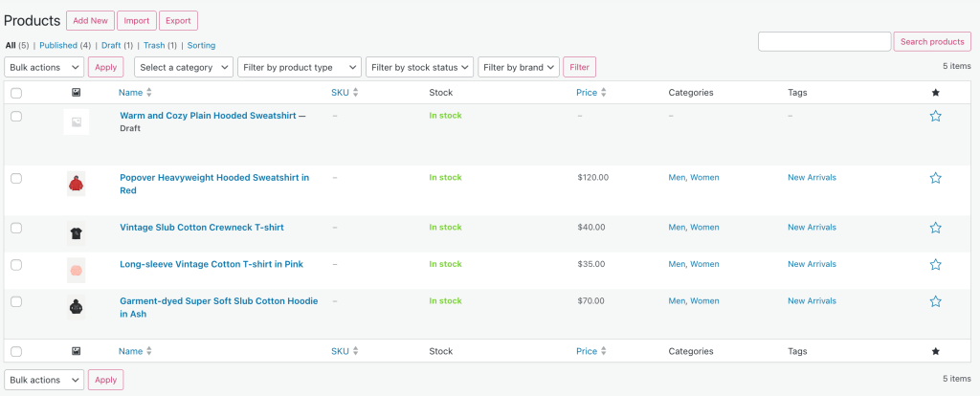
Task: Open Filter by stock status dropdown
Action: click(x=419, y=67)
